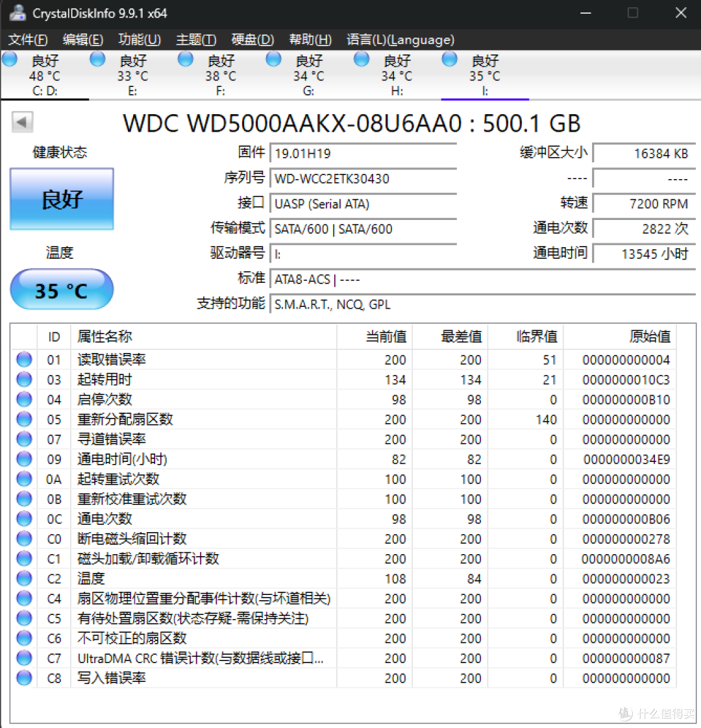Select threshold value 140 in row 05
This screenshot has height=728, width=701.
(x=547, y=419)
